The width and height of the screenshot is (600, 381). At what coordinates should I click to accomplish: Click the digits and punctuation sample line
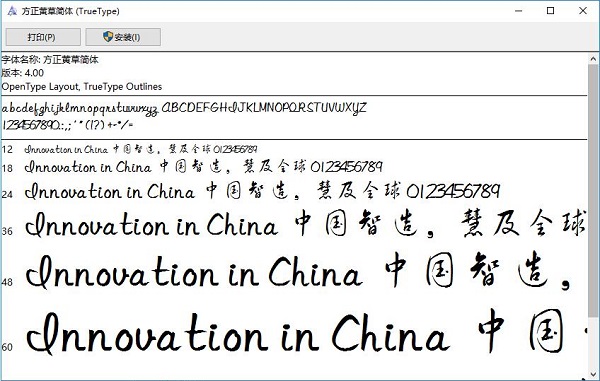point(68,124)
